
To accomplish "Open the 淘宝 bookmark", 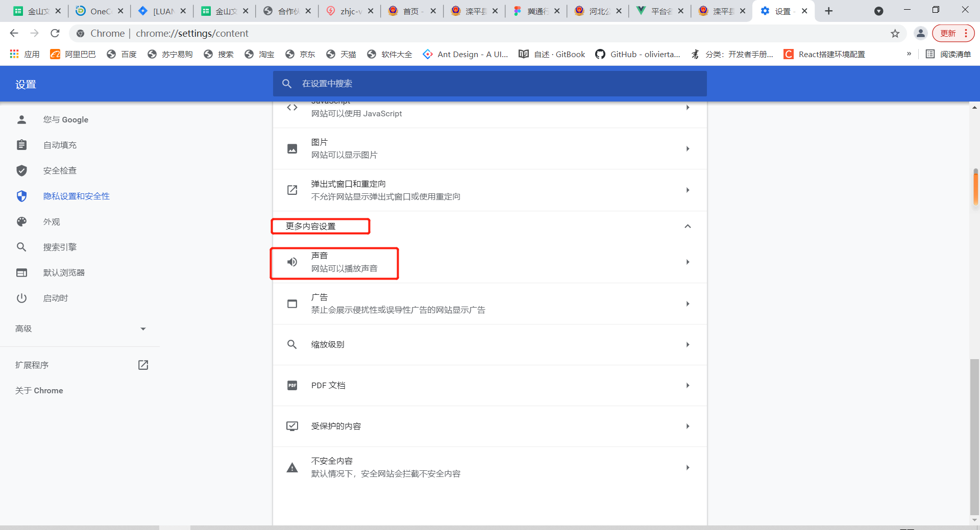I will pos(259,54).
